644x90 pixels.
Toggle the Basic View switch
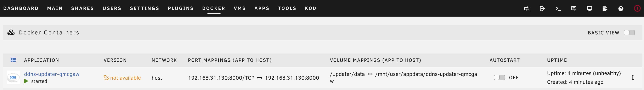(x=629, y=33)
